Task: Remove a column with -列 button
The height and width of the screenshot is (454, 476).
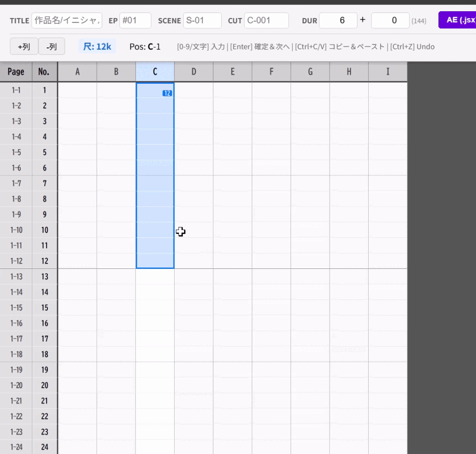Action: pyautogui.click(x=51, y=47)
